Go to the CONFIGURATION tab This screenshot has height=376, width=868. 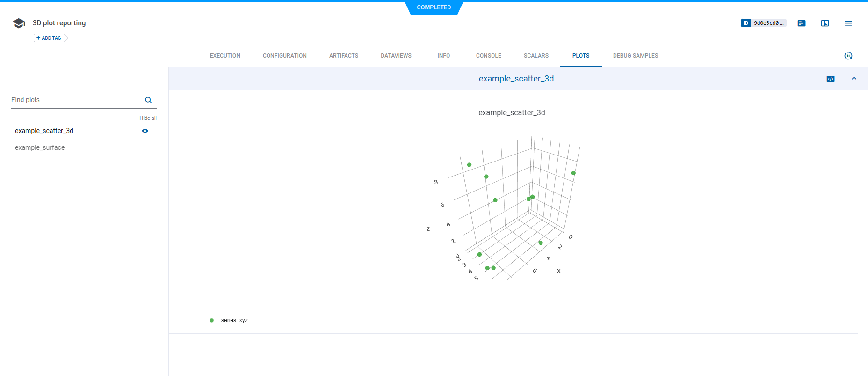coord(284,56)
